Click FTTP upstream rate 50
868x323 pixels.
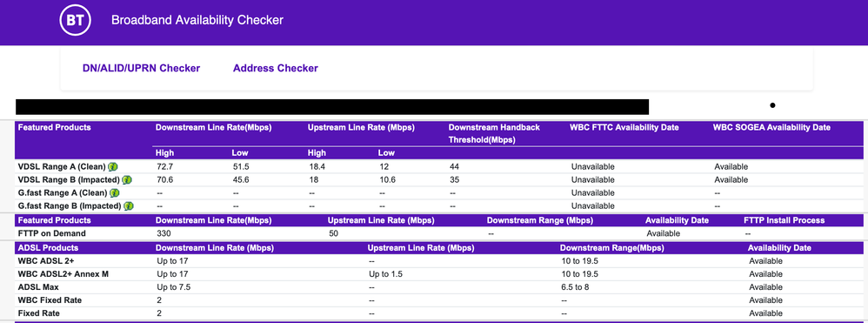[x=333, y=233]
